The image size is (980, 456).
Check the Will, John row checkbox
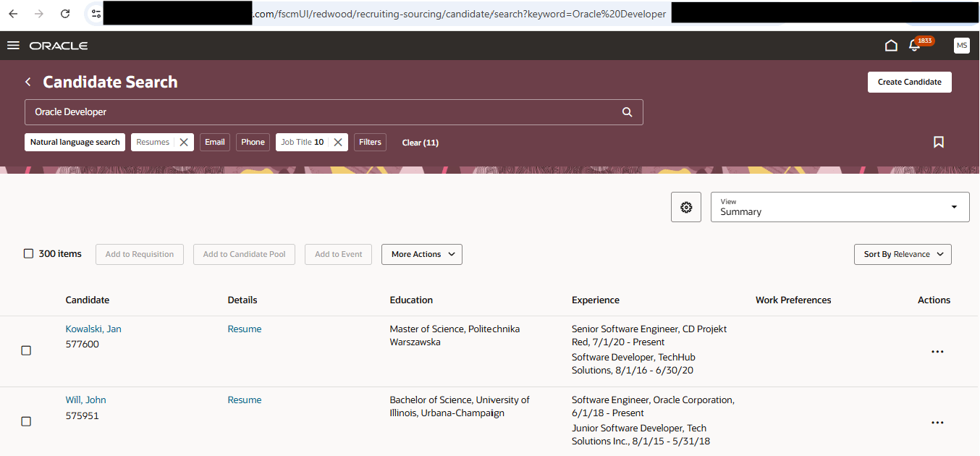26,421
